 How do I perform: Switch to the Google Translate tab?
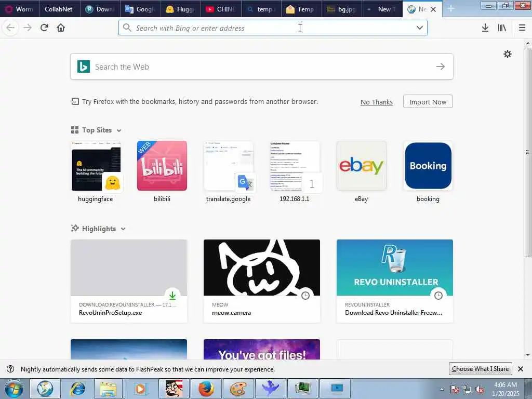click(x=140, y=9)
